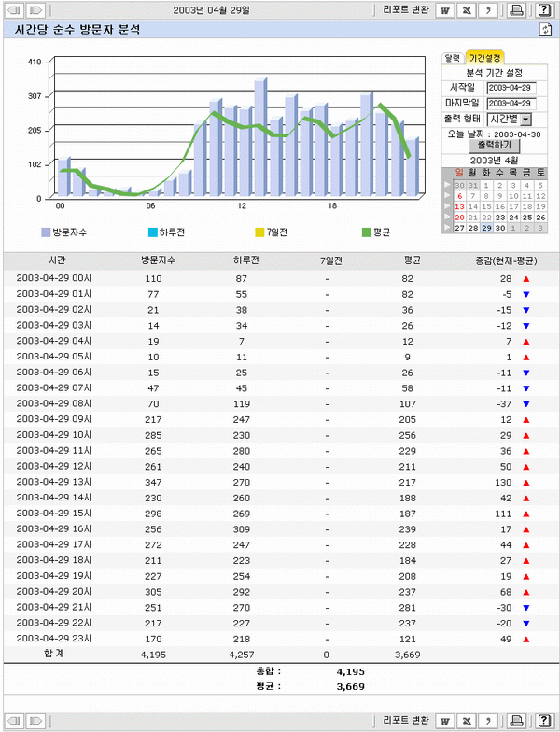
Task: Click the 방문자수 column header in table
Action: click(x=159, y=260)
